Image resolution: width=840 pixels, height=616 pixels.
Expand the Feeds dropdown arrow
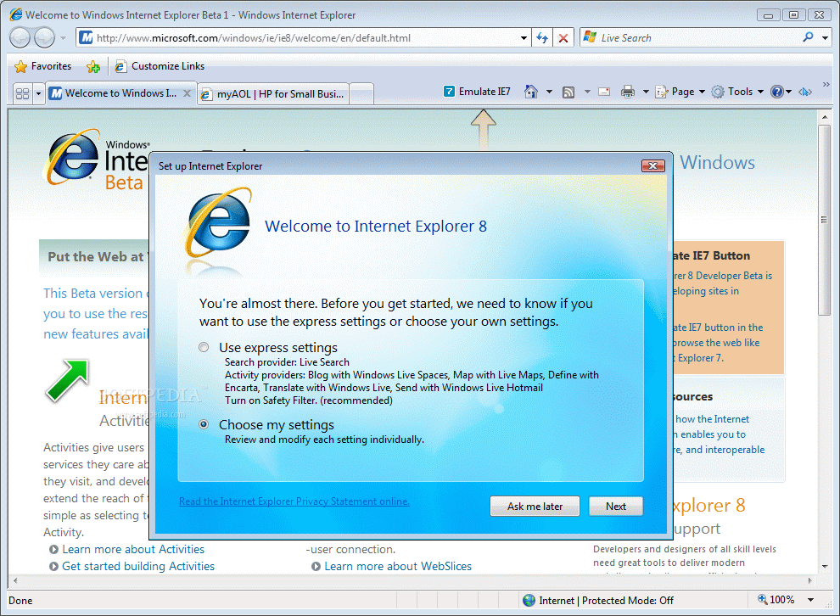point(587,92)
